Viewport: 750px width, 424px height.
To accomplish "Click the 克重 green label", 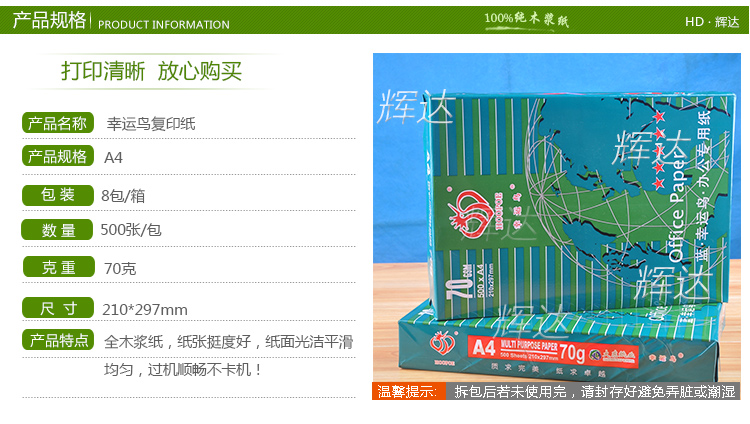I will point(58,267).
